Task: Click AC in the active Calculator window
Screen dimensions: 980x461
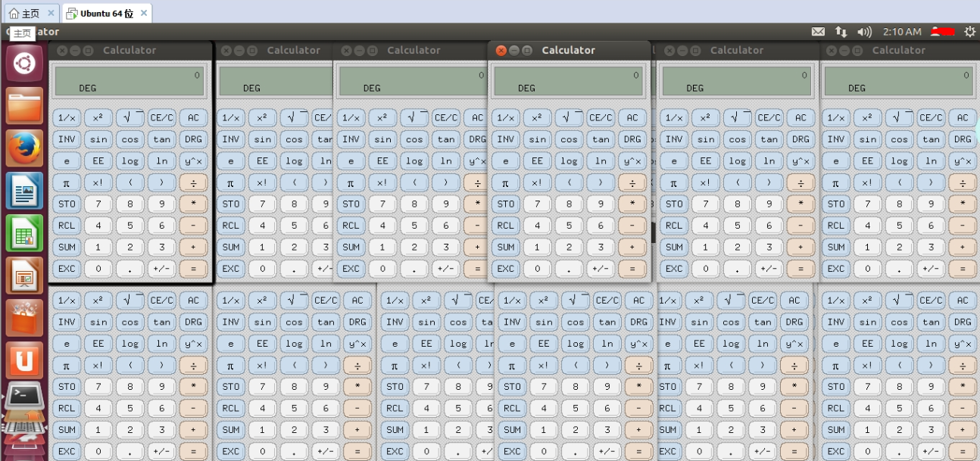Action: click(632, 117)
